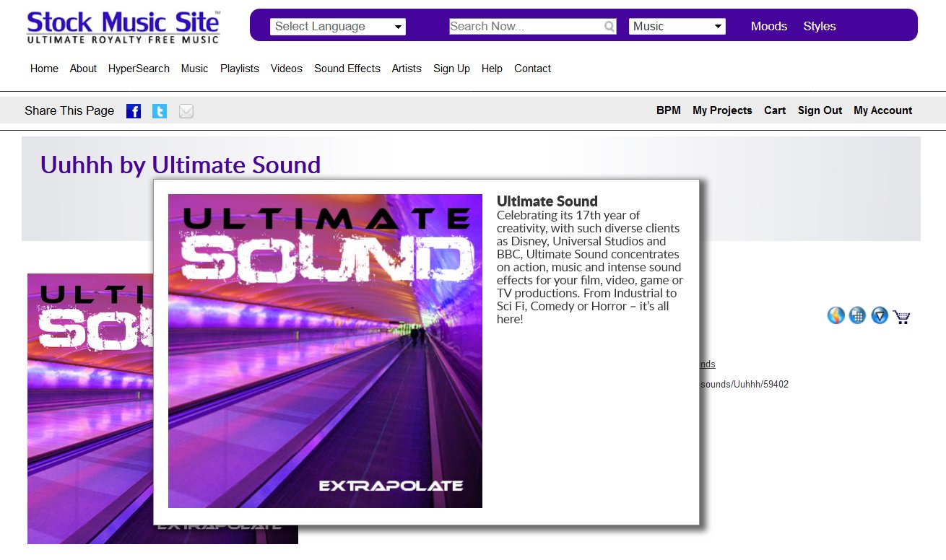The height and width of the screenshot is (560, 946).
Task: Click the search magnifier icon
Action: (610, 27)
